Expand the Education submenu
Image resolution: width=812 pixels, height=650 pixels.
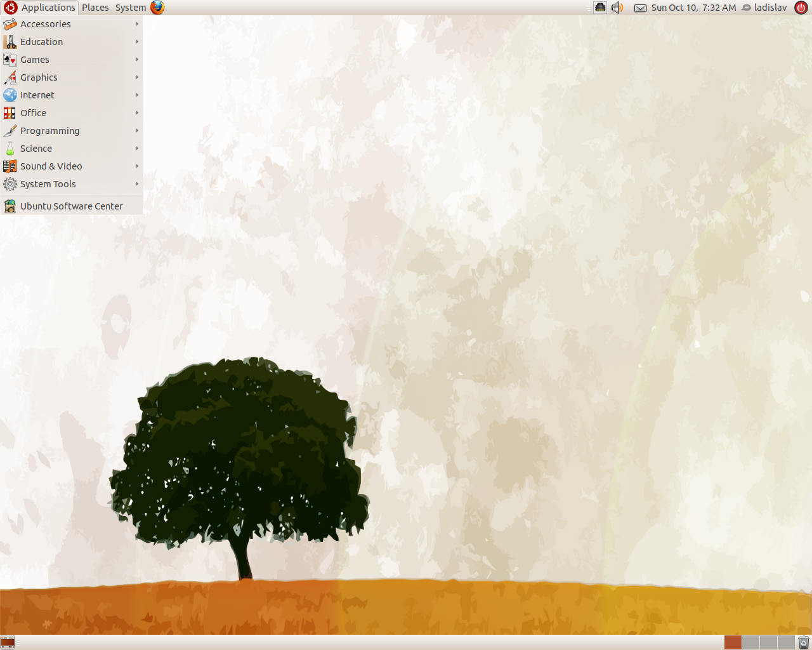(x=72, y=42)
